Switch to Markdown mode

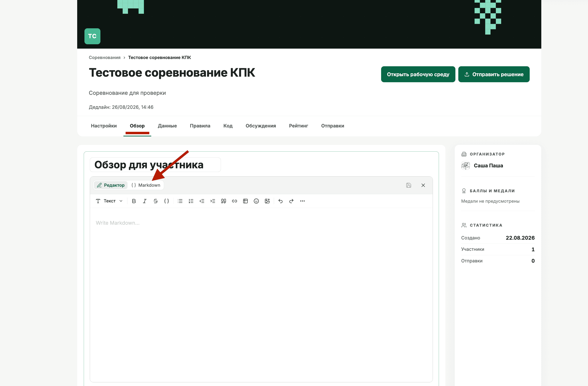(146, 185)
